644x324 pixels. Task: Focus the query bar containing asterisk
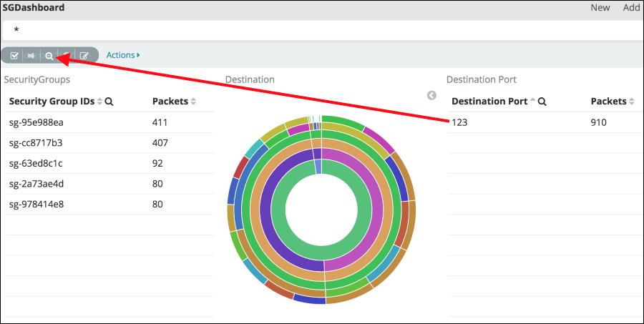coord(322,30)
